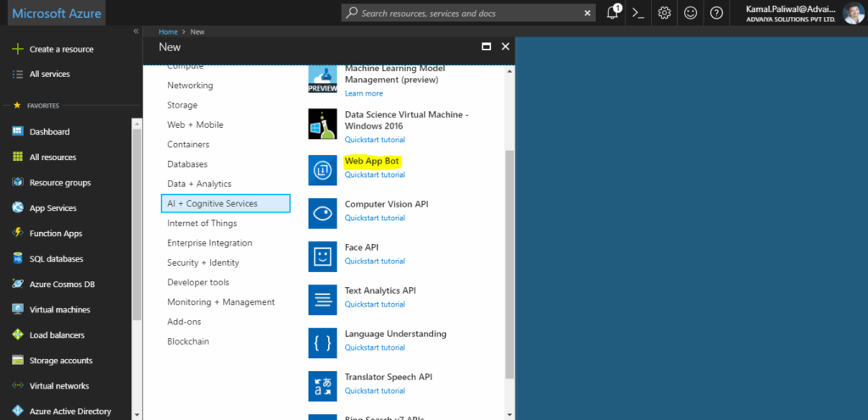Click the Translator Speech API icon
The height and width of the screenshot is (420, 868).
323,386
